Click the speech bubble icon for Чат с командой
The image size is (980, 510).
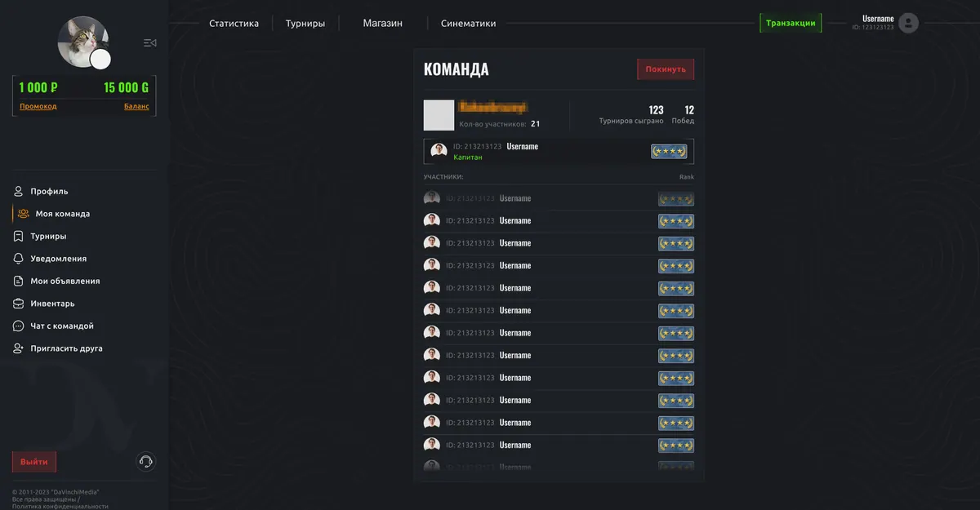(18, 326)
